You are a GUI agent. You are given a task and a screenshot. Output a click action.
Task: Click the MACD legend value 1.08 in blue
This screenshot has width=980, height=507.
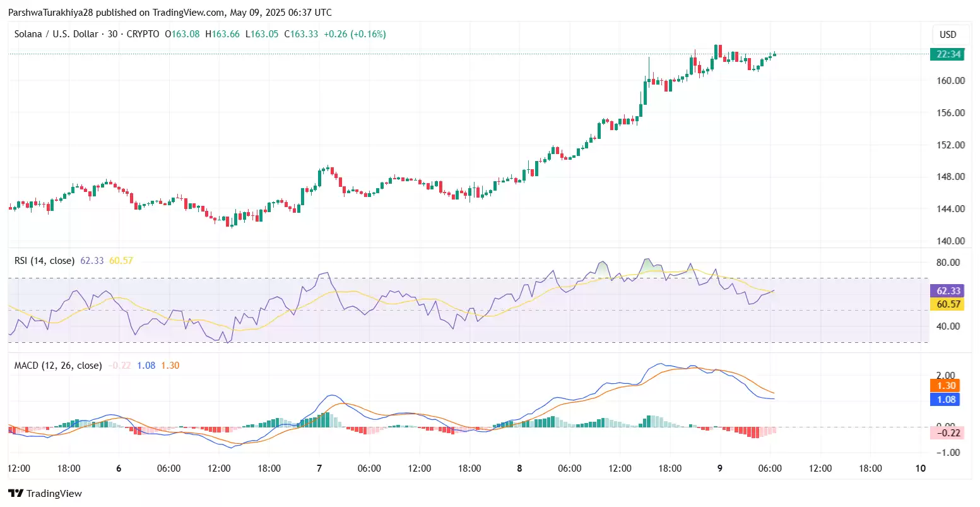click(x=146, y=365)
